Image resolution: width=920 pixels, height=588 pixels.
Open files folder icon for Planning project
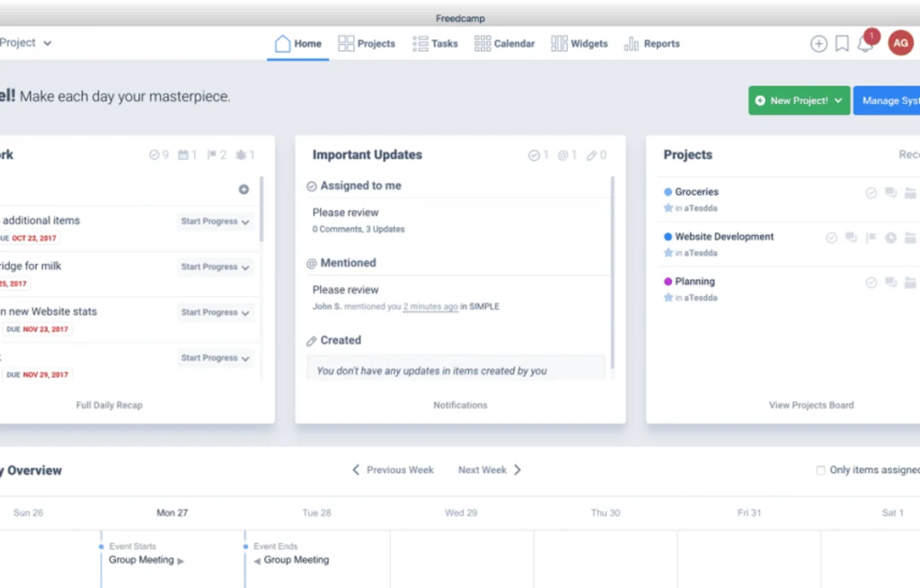pyautogui.click(x=910, y=283)
